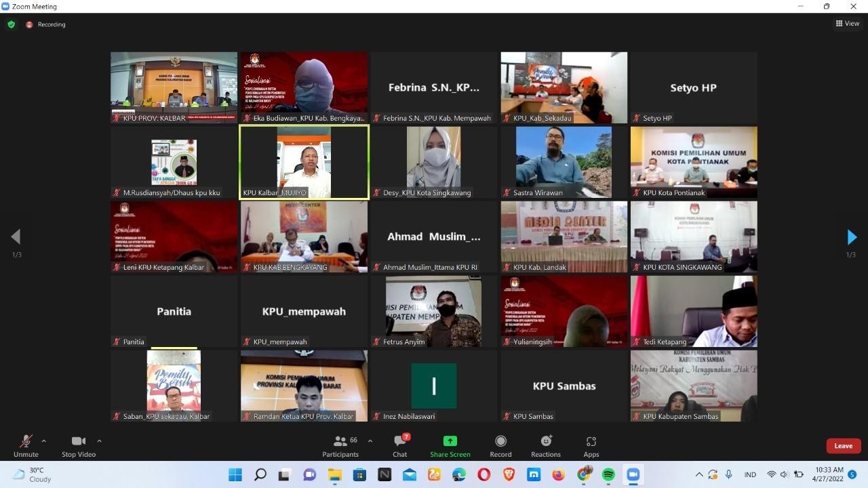Open the Participants panel
The image size is (868, 488).
coord(340,446)
